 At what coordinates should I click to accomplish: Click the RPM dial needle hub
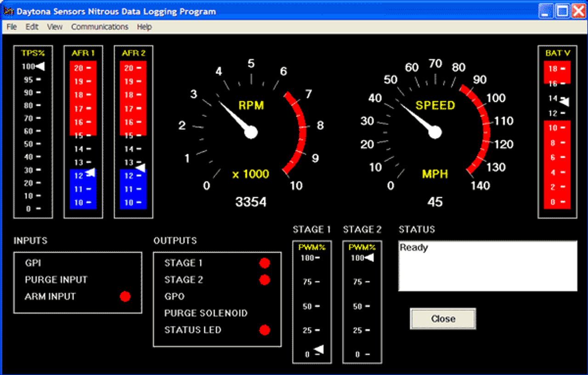point(251,132)
